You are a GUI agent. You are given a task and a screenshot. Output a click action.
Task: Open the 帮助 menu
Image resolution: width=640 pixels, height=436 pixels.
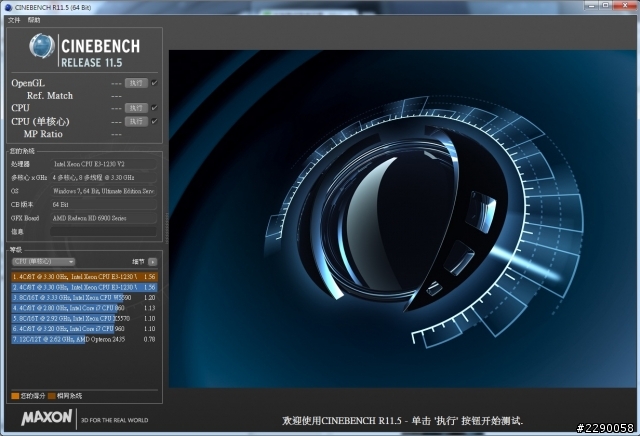[x=34, y=20]
